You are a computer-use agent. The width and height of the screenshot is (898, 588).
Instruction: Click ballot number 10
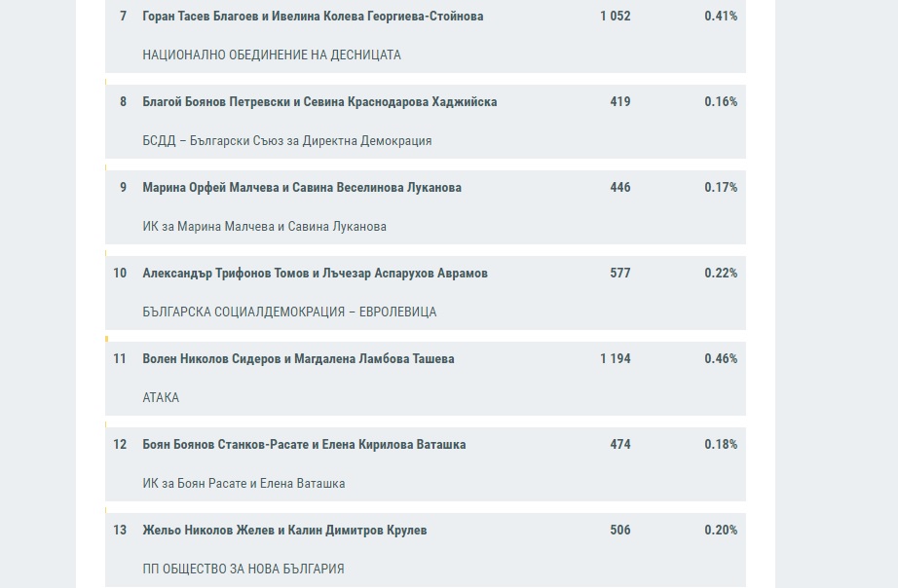(x=120, y=274)
